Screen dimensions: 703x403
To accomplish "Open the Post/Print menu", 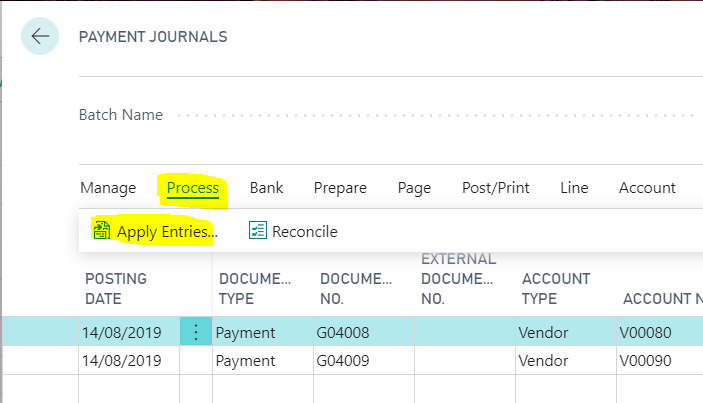I will click(495, 188).
